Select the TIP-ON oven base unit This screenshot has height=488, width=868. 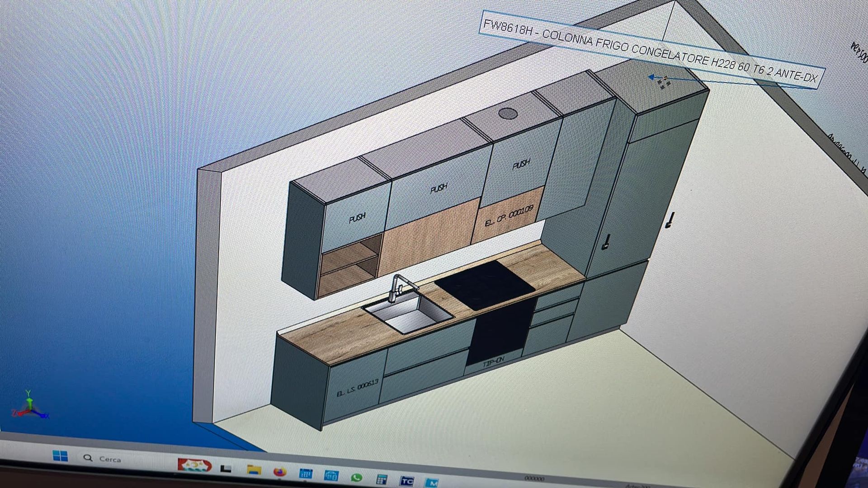(x=494, y=361)
